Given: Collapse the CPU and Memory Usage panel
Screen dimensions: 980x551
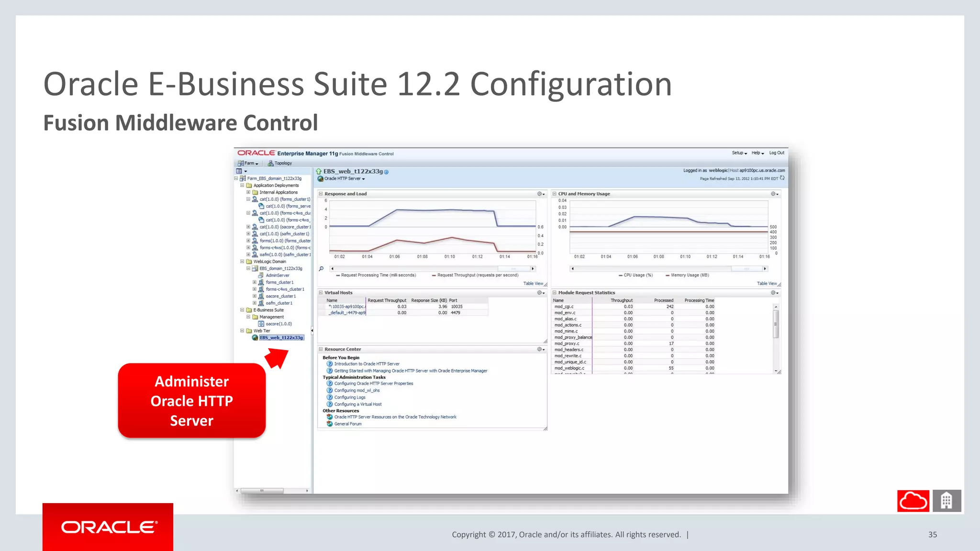Looking at the screenshot, I should point(555,194).
